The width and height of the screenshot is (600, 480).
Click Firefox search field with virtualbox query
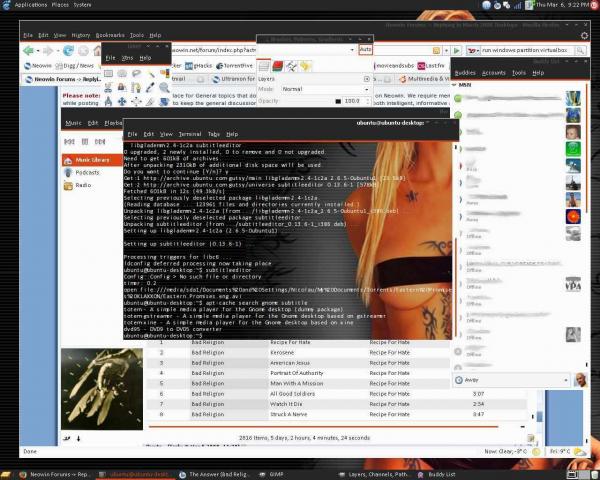(x=528, y=51)
